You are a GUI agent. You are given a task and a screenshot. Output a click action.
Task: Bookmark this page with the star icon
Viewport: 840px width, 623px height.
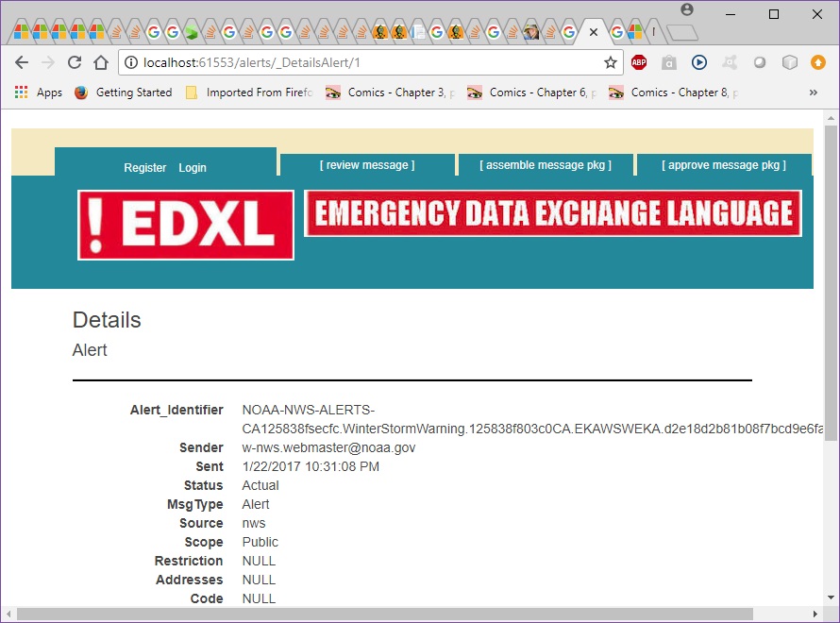(x=610, y=62)
